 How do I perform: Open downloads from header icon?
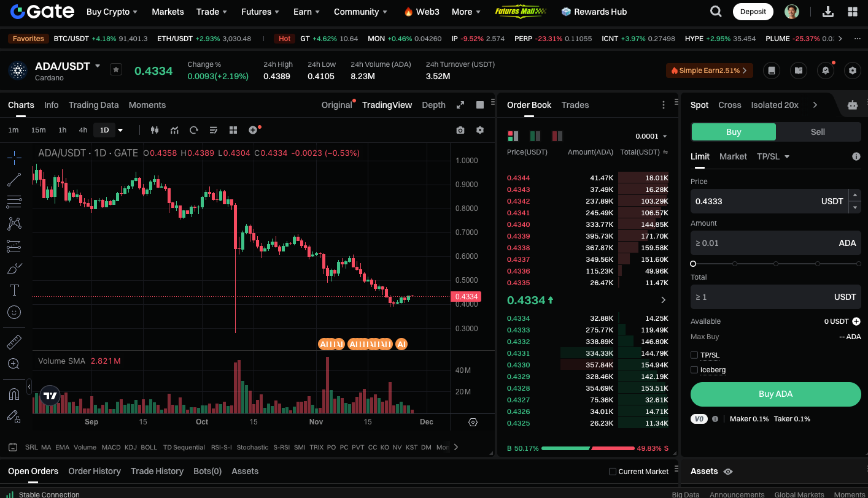827,12
